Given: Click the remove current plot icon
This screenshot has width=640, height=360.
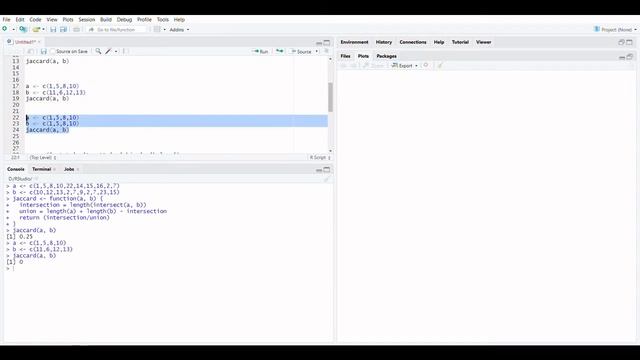Looking at the screenshot, I should click(426, 65).
